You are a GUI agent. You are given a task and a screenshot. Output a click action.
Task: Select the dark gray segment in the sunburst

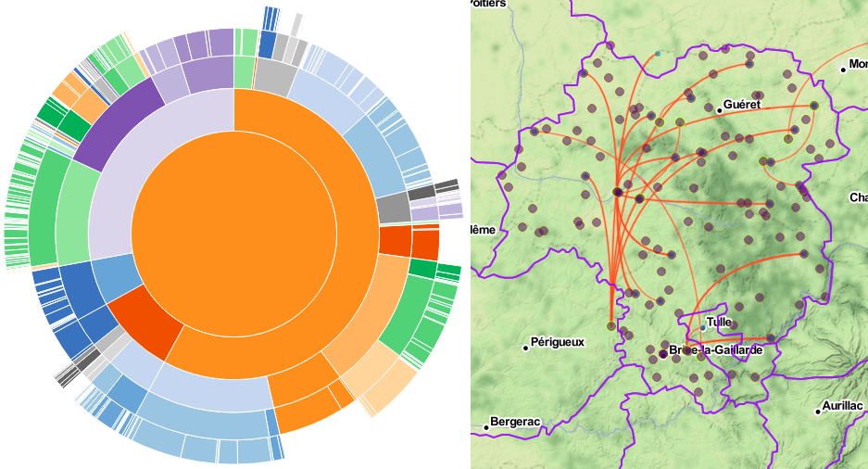click(393, 209)
